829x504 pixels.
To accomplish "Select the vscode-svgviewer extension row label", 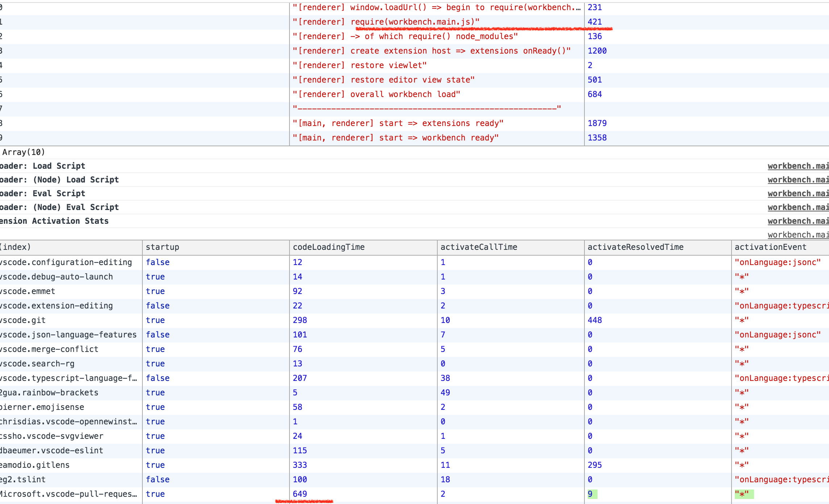I will tap(52, 436).
